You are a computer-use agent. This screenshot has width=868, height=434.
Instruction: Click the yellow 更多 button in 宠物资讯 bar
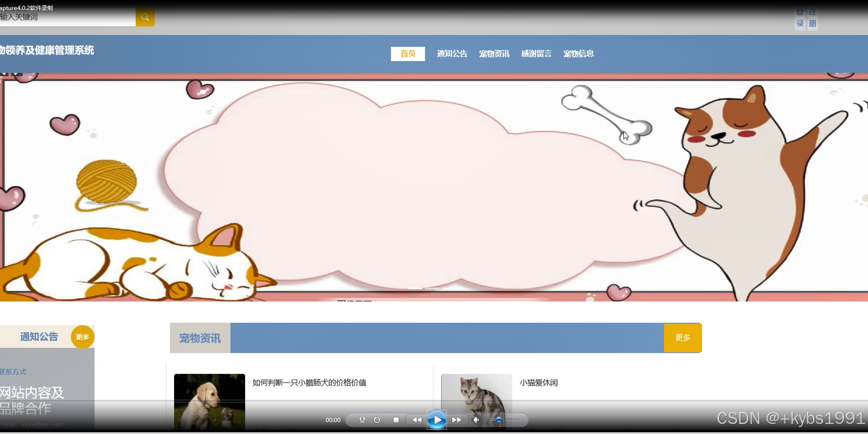[682, 338]
